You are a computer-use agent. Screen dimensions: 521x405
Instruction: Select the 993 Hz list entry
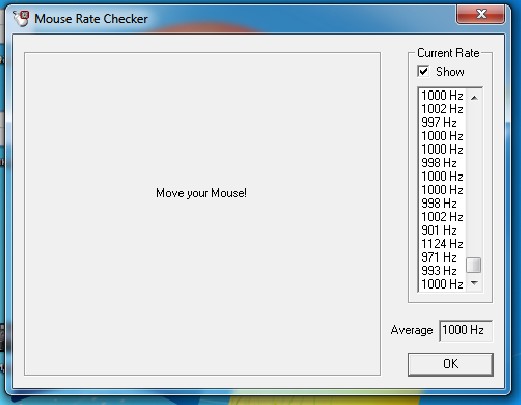pyautogui.click(x=442, y=271)
